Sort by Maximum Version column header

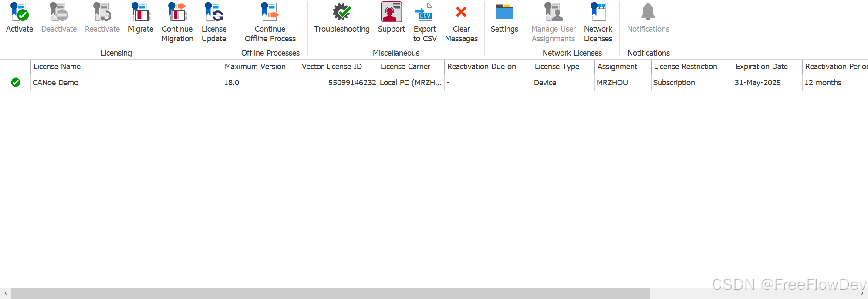(x=260, y=67)
